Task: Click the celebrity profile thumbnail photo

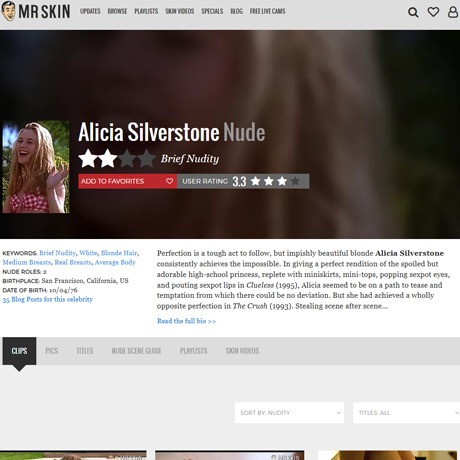Action: coord(36,167)
